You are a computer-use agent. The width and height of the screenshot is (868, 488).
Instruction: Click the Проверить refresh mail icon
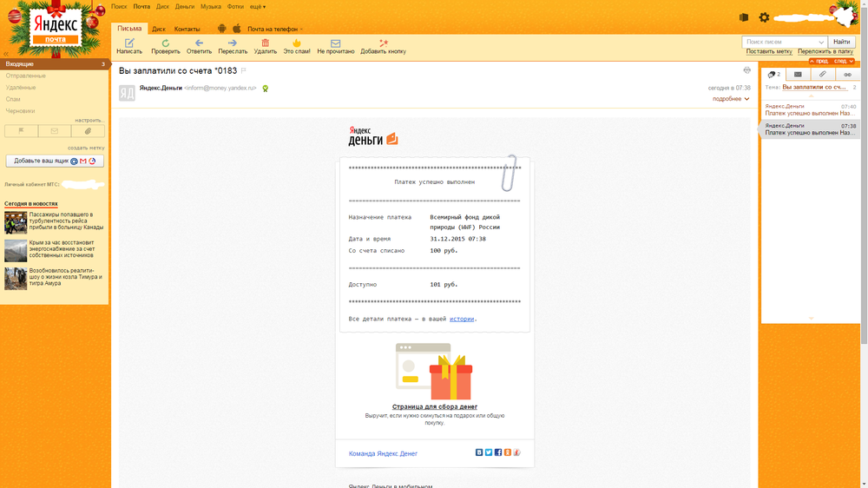[166, 43]
